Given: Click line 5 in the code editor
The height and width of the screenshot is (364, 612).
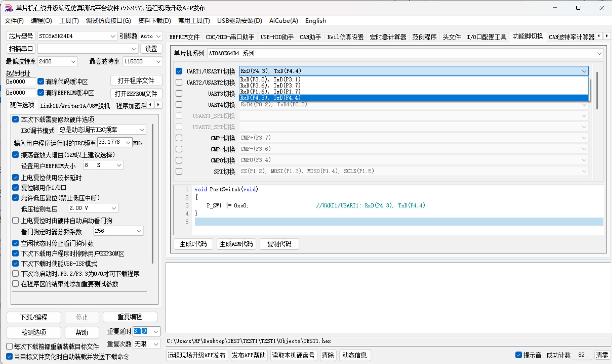Looking at the screenshot, I should [x=399, y=221].
